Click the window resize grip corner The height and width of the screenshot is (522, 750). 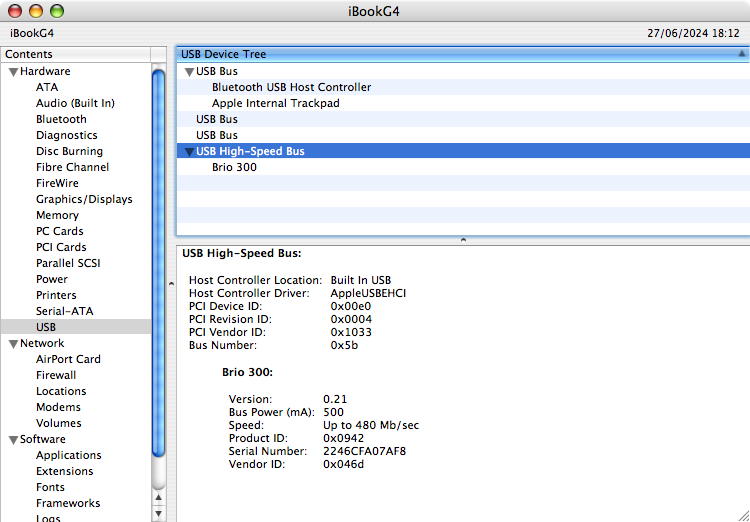(x=743, y=515)
